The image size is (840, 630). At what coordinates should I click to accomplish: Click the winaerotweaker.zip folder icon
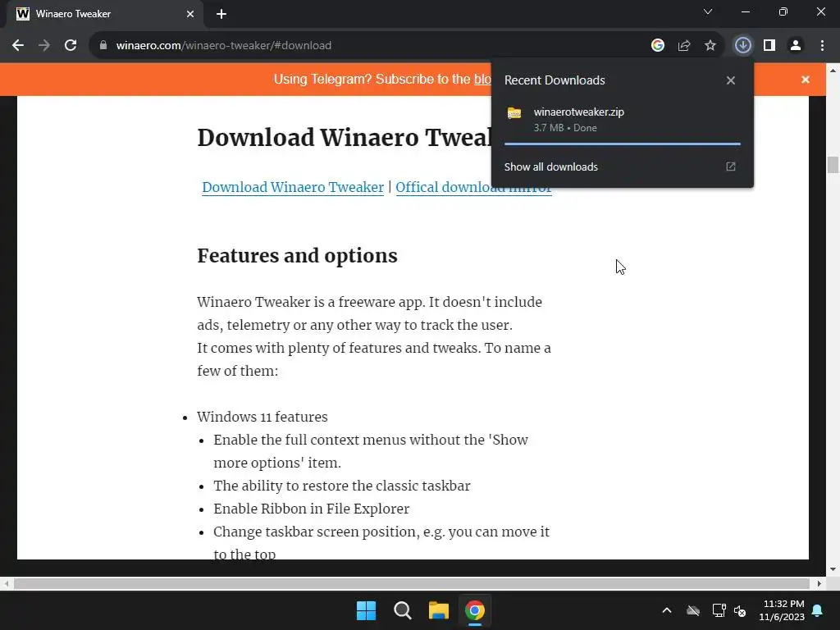tap(514, 113)
